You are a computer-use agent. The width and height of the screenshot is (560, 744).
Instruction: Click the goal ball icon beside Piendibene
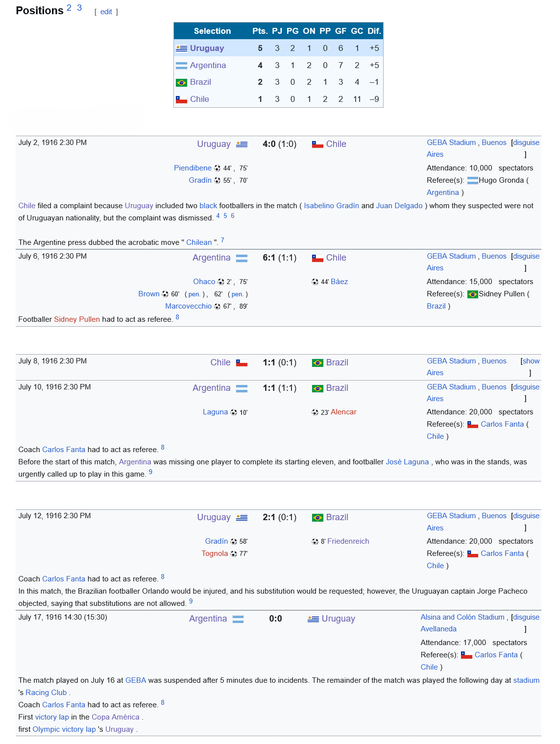tap(218, 168)
